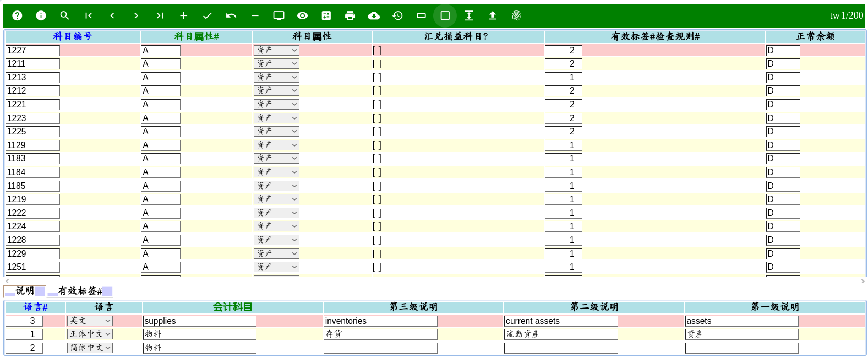Open the help question mark icon
This screenshot has width=868, height=357.
17,15
